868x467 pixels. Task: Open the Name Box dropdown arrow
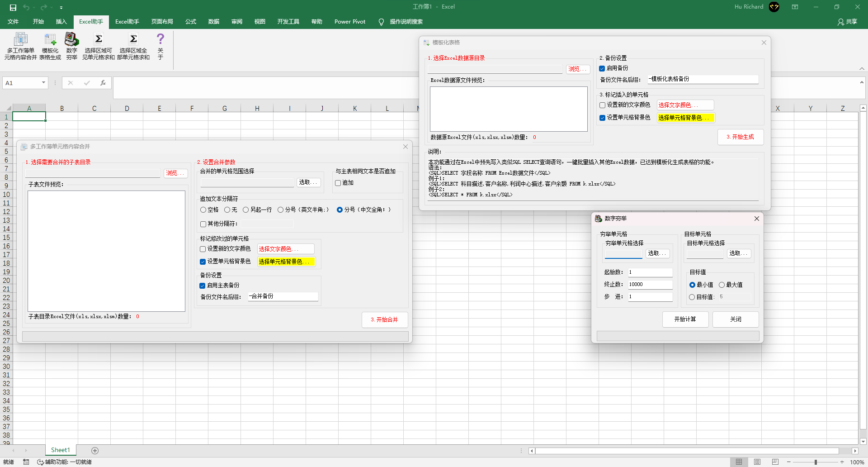44,83
